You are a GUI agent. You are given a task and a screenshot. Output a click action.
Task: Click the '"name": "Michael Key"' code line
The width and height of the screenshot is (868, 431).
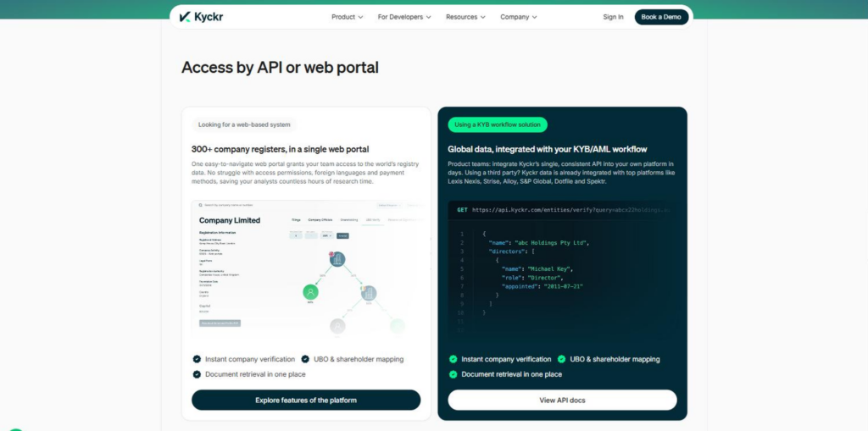(536, 269)
